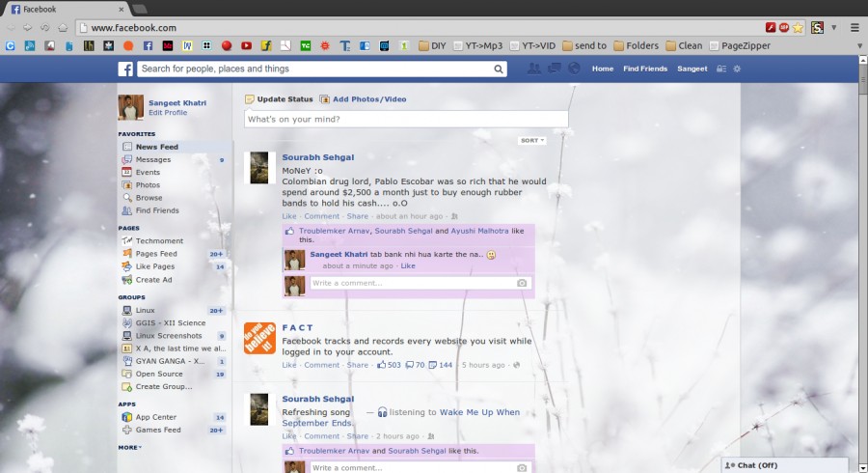Click the What's on your mind field
This screenshot has width=868, height=473.
[406, 119]
